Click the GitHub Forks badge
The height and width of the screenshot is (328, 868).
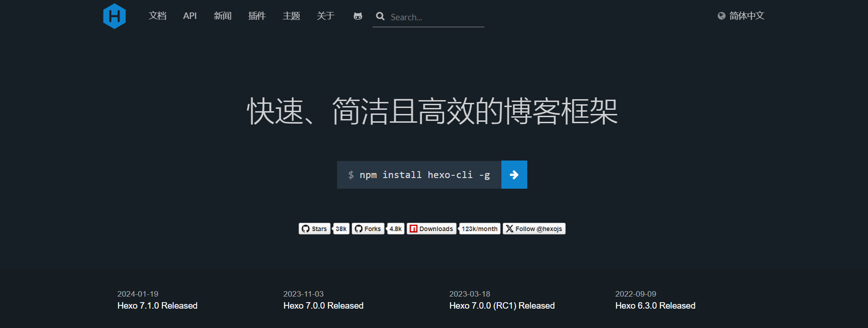[368, 229]
